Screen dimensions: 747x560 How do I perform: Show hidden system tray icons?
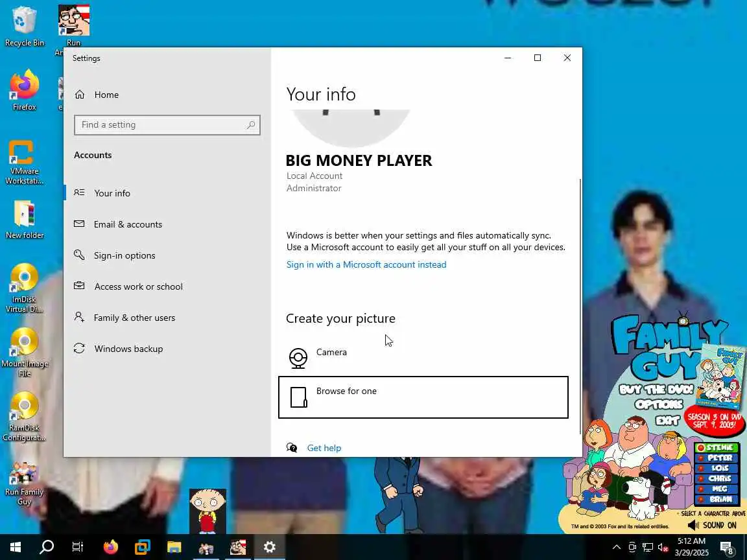(x=616, y=547)
